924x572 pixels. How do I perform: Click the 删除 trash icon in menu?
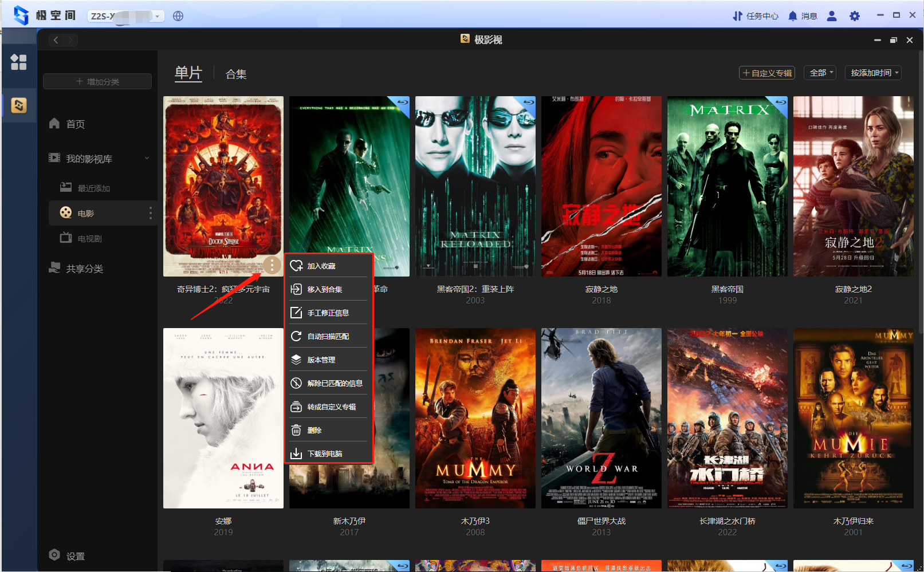click(x=296, y=430)
